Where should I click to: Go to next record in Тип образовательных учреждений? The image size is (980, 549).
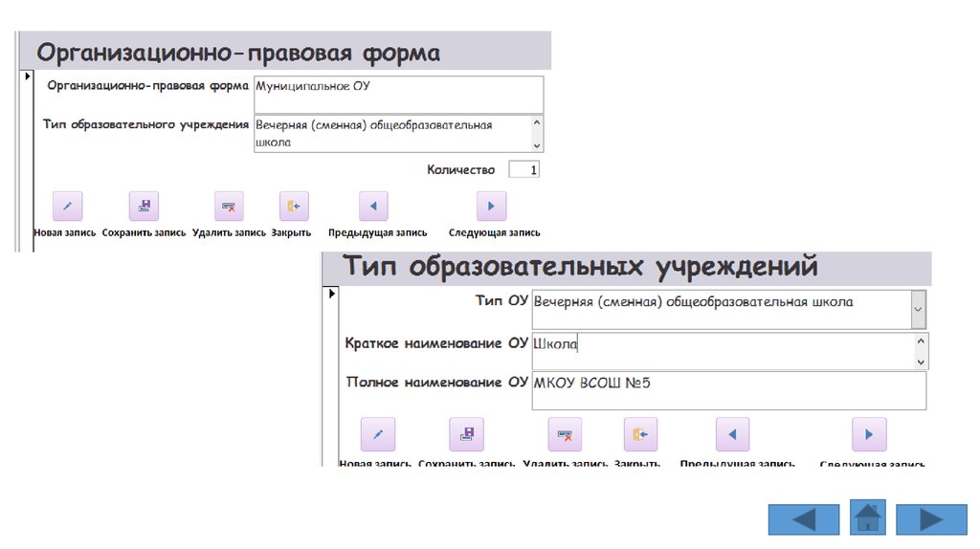pos(869,434)
